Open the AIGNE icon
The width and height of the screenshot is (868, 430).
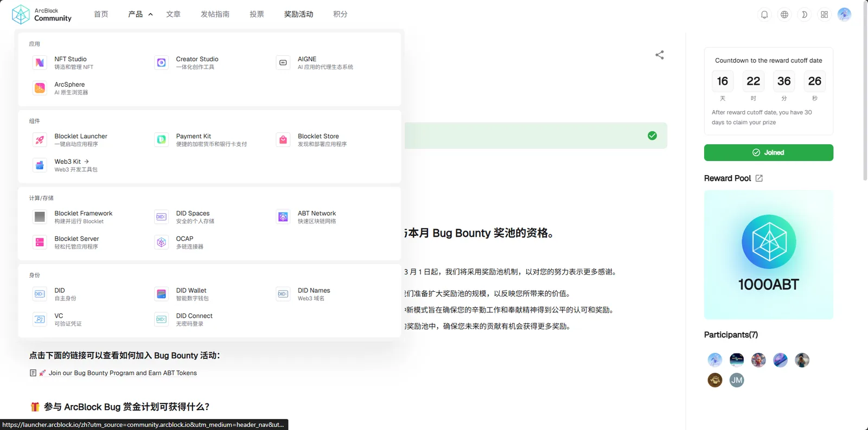pyautogui.click(x=283, y=63)
